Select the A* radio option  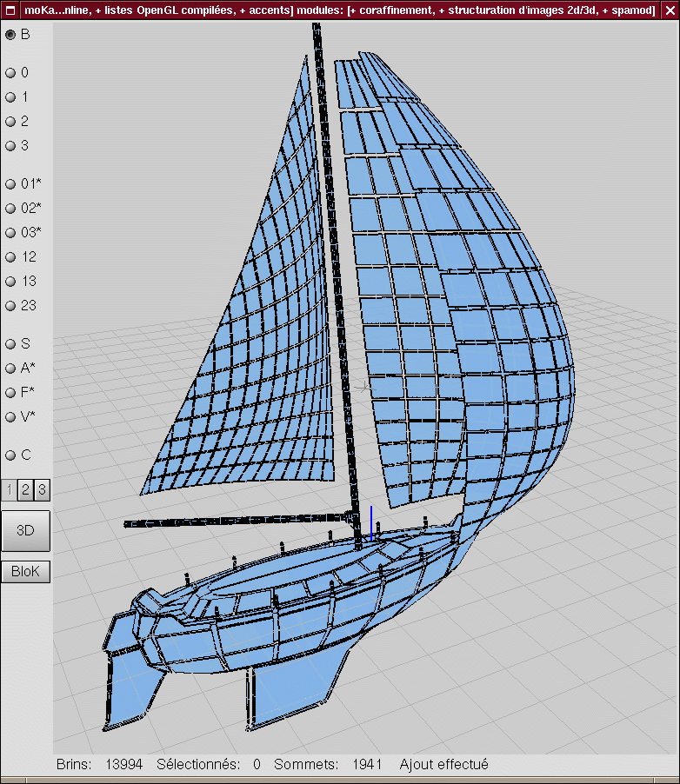11,369
